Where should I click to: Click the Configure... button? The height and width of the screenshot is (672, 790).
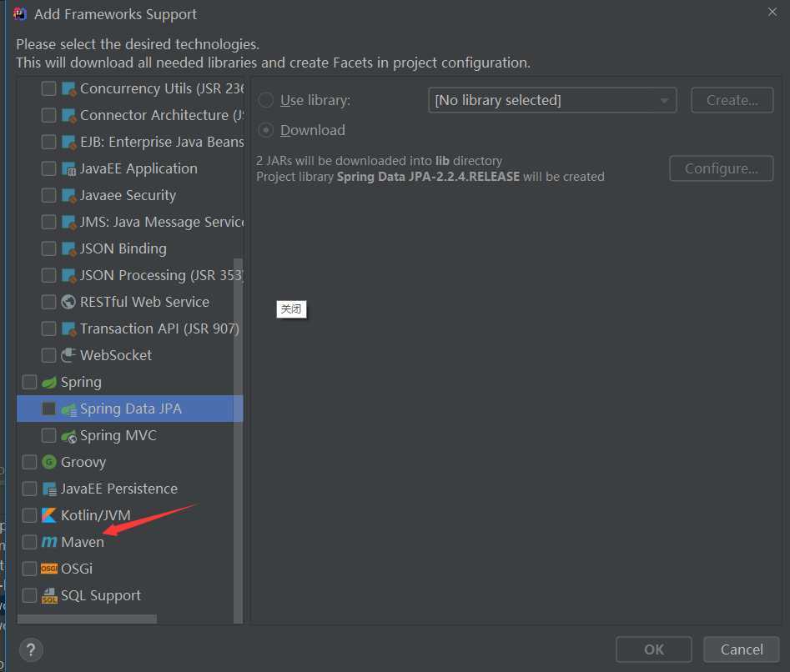[x=721, y=168]
